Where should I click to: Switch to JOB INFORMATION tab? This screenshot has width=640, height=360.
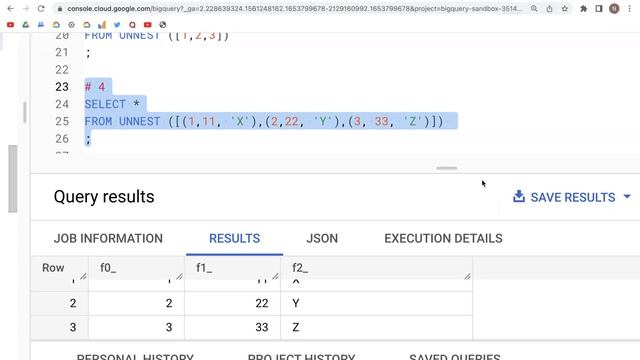point(108,238)
